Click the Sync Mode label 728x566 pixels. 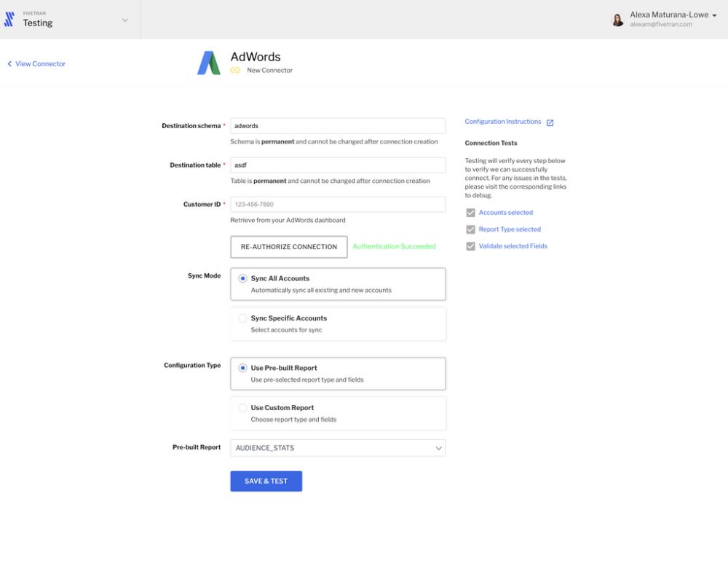(x=205, y=275)
